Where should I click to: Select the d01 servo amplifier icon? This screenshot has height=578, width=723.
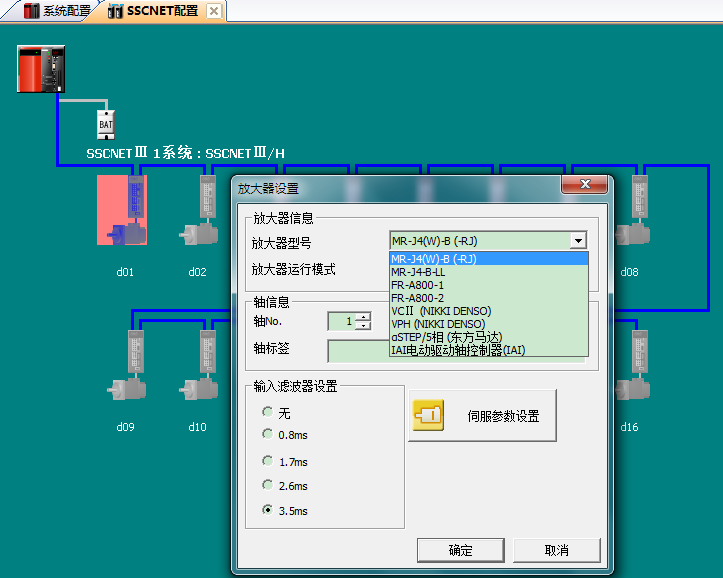122,210
